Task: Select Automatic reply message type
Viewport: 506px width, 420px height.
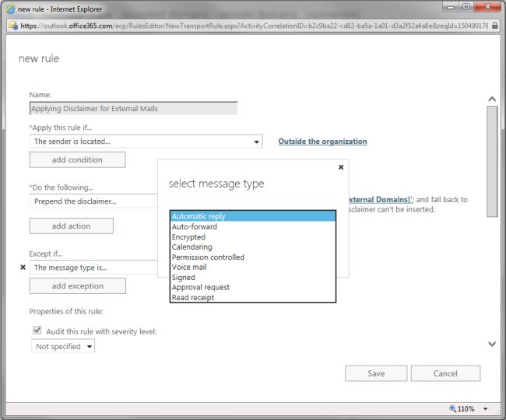Action: [x=253, y=216]
